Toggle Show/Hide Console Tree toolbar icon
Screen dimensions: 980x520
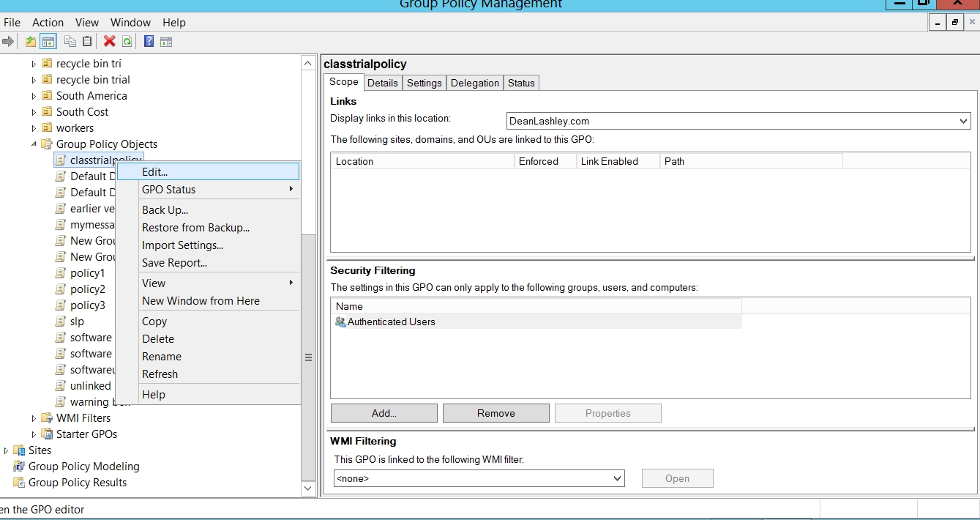click(48, 42)
